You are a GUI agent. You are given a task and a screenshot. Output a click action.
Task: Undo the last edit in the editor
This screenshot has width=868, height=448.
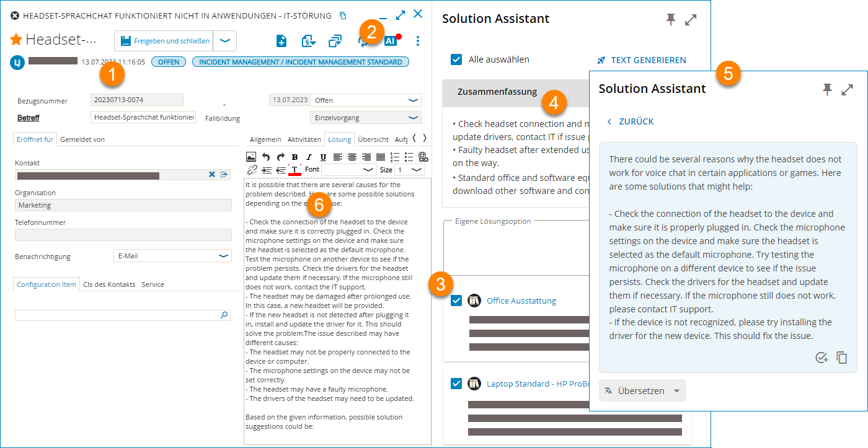266,157
